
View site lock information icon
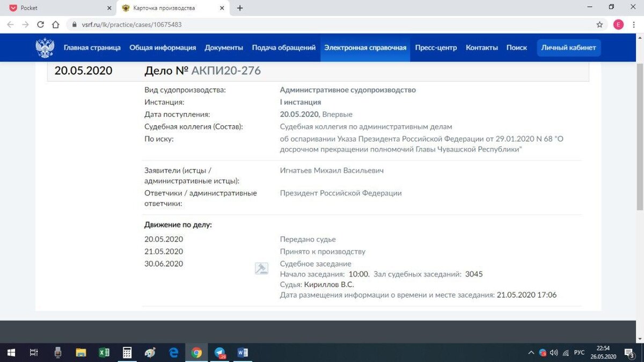[x=74, y=25]
